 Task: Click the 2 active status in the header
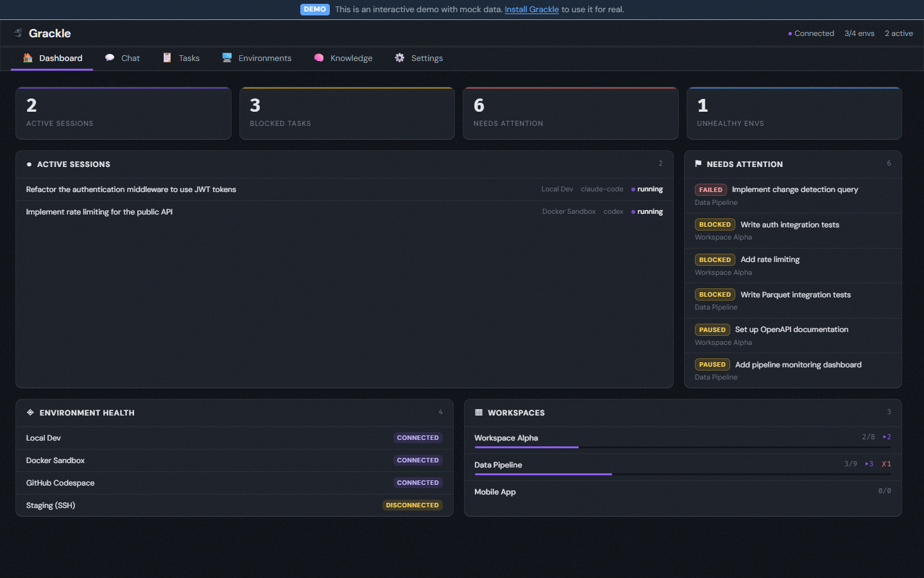pyautogui.click(x=898, y=33)
